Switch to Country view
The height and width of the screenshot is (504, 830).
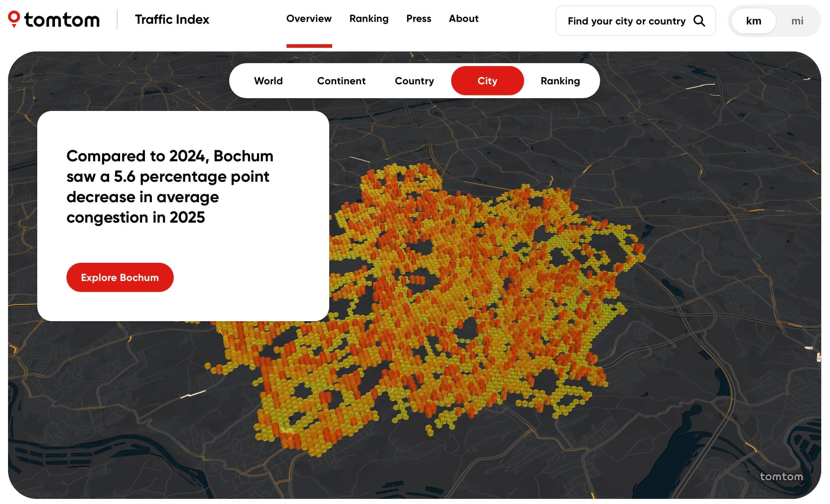414,81
